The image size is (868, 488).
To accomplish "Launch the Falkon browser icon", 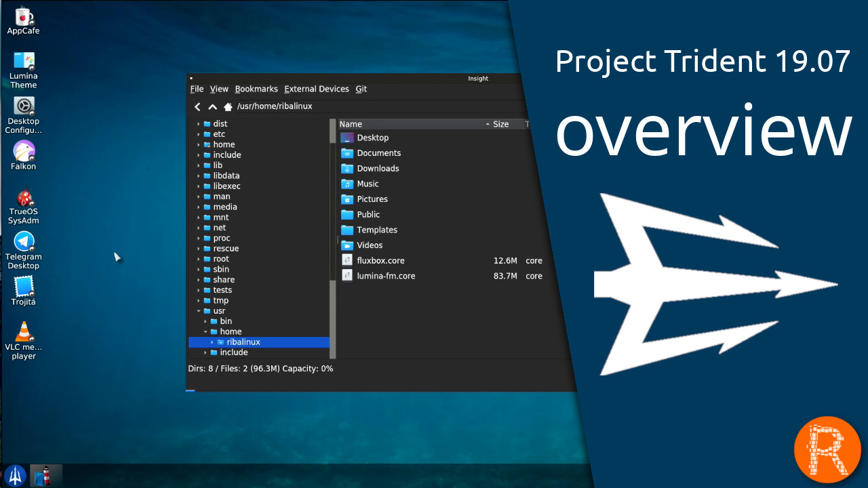I will pyautogui.click(x=24, y=155).
